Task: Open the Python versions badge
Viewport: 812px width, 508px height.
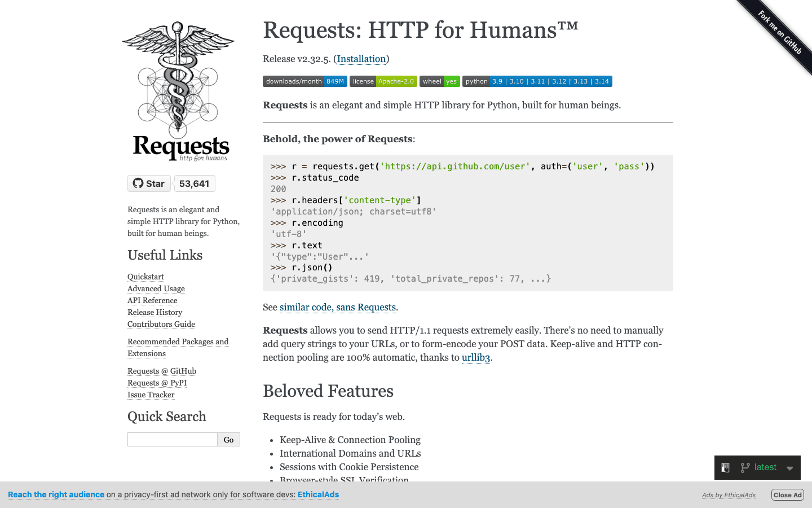Action: pos(537,81)
